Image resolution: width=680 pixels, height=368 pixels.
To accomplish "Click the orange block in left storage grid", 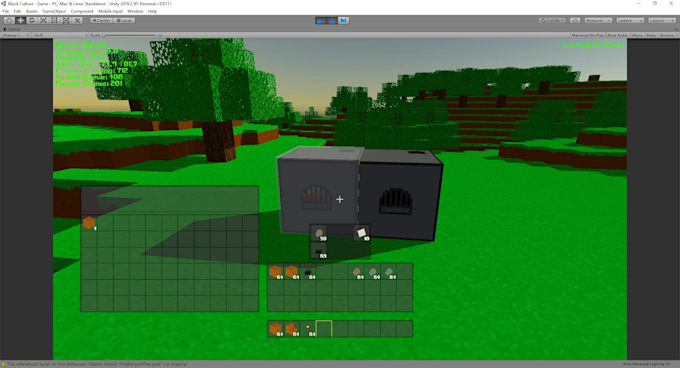I will point(89,223).
